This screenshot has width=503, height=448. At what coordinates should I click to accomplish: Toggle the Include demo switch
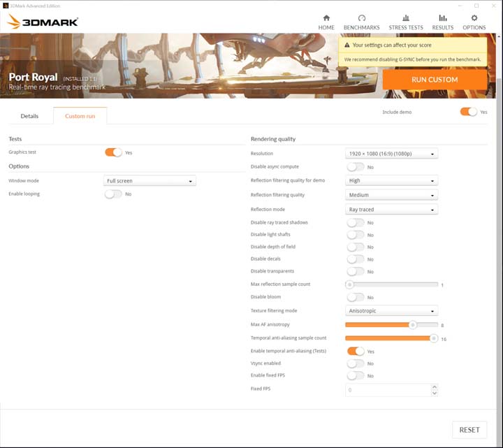pyautogui.click(x=468, y=112)
